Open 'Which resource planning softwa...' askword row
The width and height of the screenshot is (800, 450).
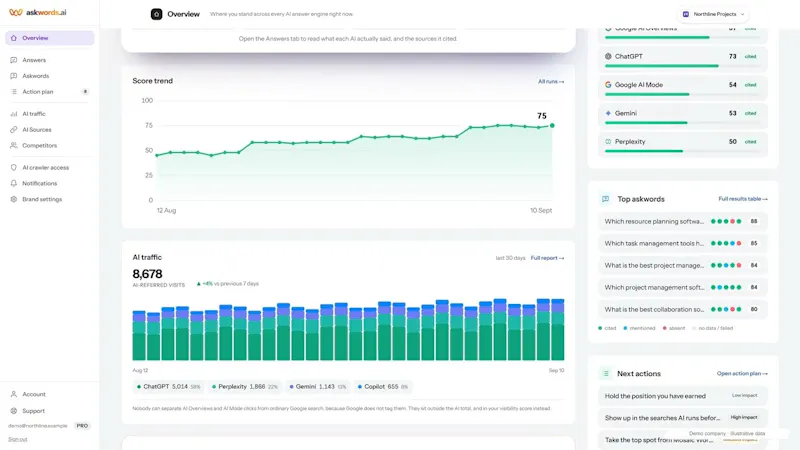pyautogui.click(x=683, y=221)
